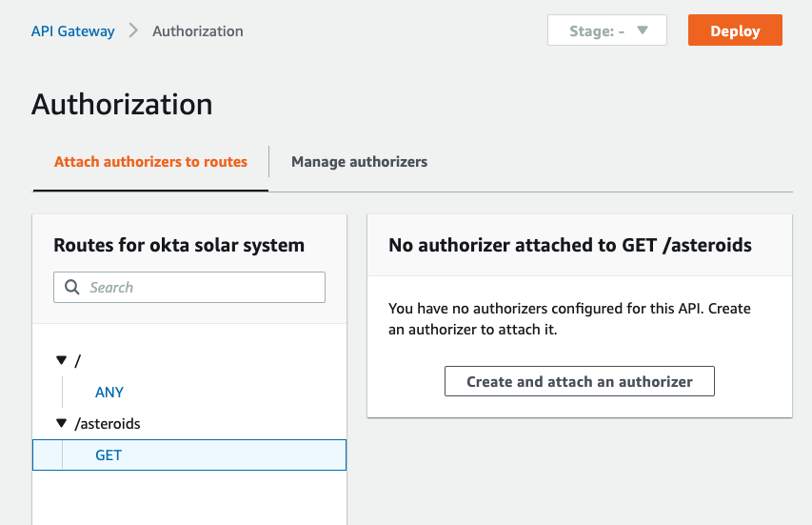Click Create and attach an authorizer
This screenshot has width=812, height=525.
pos(580,381)
